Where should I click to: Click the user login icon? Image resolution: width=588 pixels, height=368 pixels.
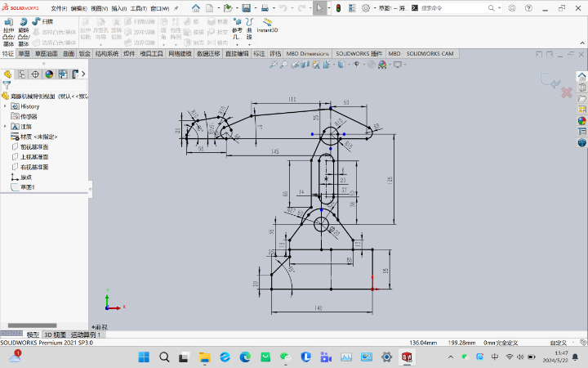tap(512, 8)
